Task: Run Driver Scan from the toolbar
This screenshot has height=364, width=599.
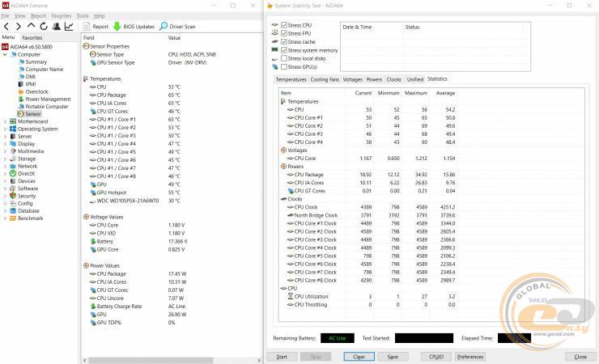Action: [x=177, y=27]
